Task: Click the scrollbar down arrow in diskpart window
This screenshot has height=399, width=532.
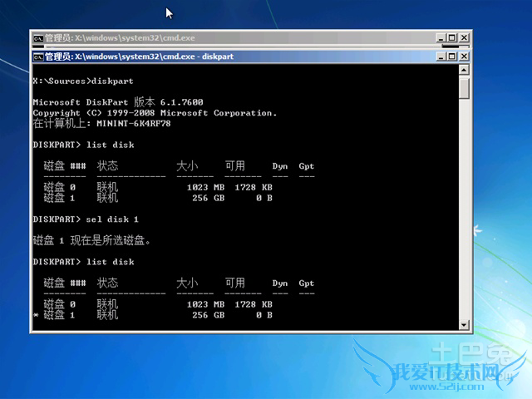Action: click(x=464, y=325)
